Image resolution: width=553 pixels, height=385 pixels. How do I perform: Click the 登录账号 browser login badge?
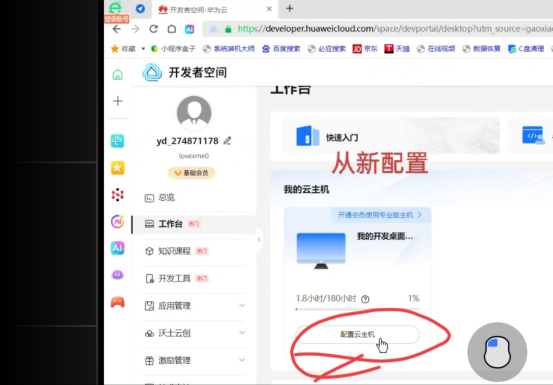point(117,19)
